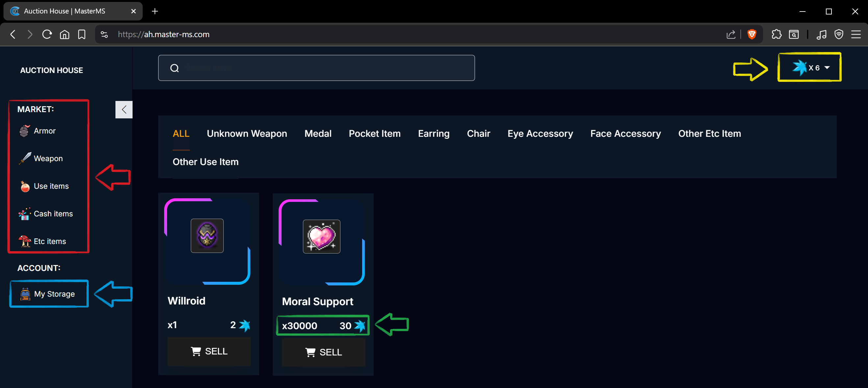This screenshot has width=868, height=388.
Task: Switch to the Medal tab
Action: [x=318, y=133]
